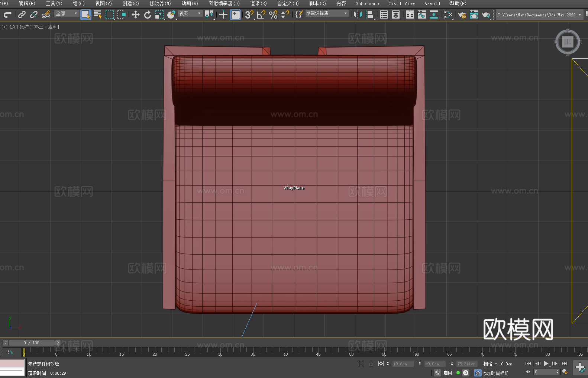Viewport: 588px width, 378px height.
Task: Click the 0 / 100 time slider handle
Action: tap(32, 343)
